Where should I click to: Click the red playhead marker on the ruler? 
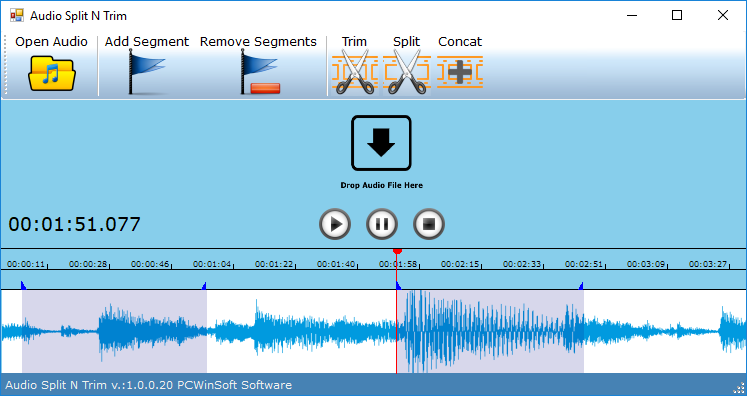point(397,251)
